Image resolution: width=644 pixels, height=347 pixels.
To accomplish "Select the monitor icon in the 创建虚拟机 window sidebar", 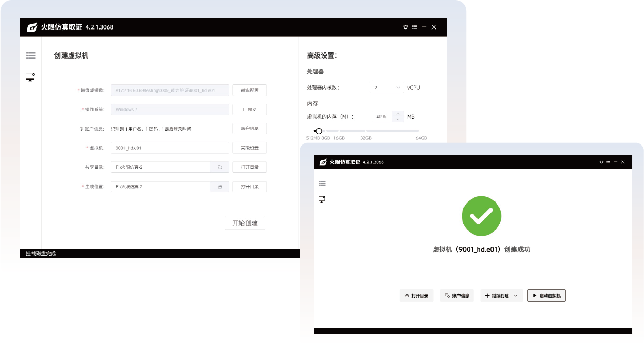I will (30, 77).
